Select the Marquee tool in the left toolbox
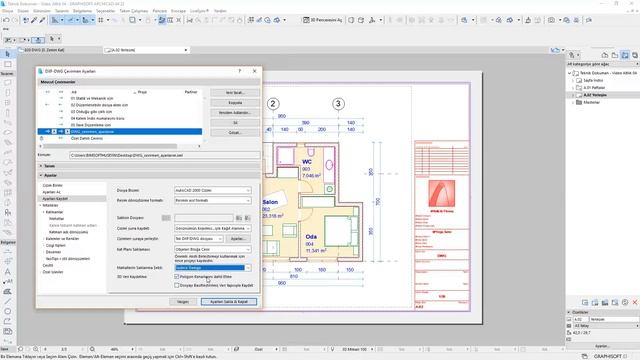The image size is (640, 360). (8, 64)
